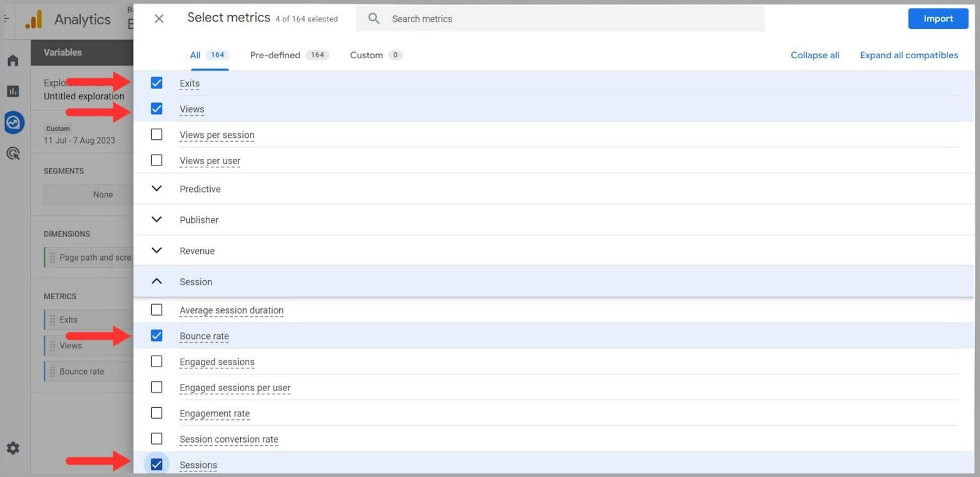
Task: Click the Import button
Action: coord(938,19)
